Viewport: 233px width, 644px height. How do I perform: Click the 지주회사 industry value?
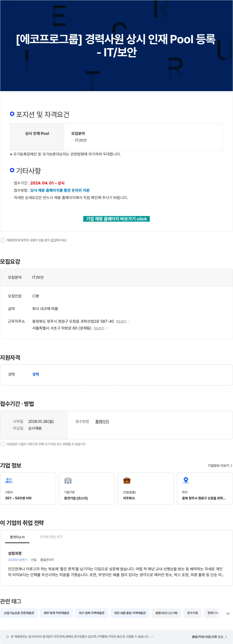click(x=129, y=498)
